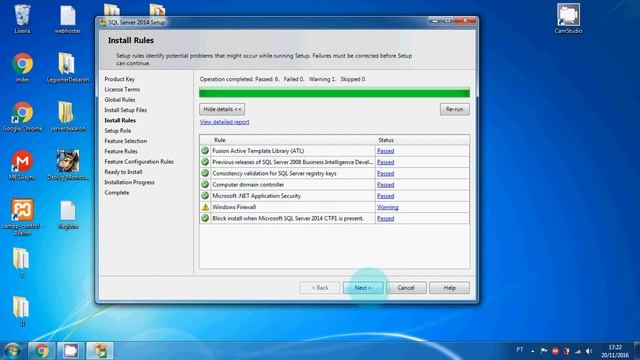Screen dimensions: 640x360
Task: Select the Feature Selection step
Action: pos(125,141)
